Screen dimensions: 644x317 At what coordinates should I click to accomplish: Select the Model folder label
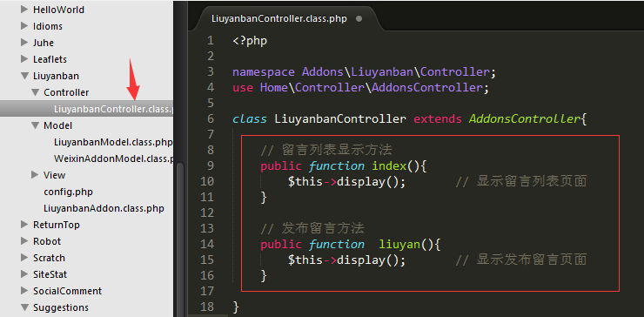(58, 125)
